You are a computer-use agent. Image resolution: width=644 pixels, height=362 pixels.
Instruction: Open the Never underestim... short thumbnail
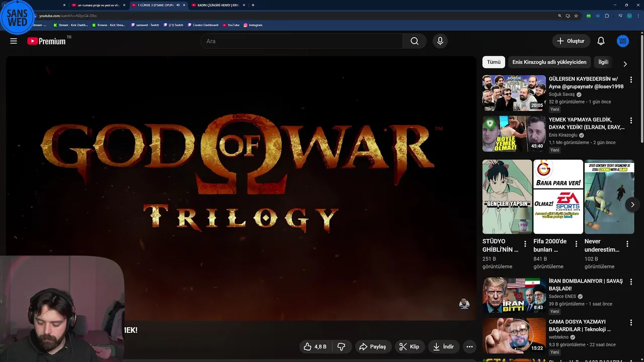click(609, 197)
